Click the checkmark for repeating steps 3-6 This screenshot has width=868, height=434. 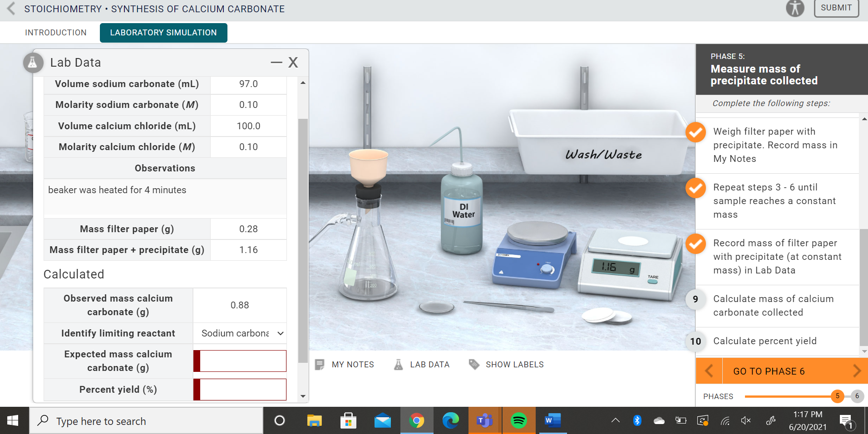[x=695, y=188]
